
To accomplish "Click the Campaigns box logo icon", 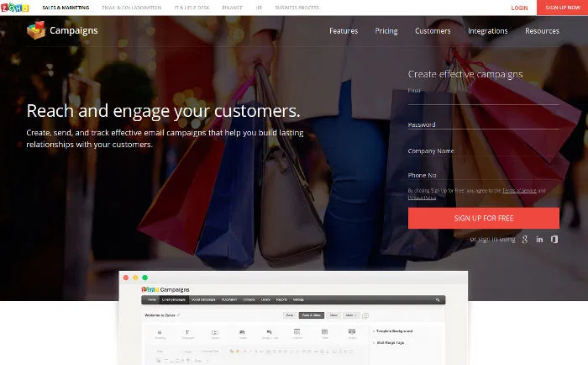I will click(x=36, y=30).
